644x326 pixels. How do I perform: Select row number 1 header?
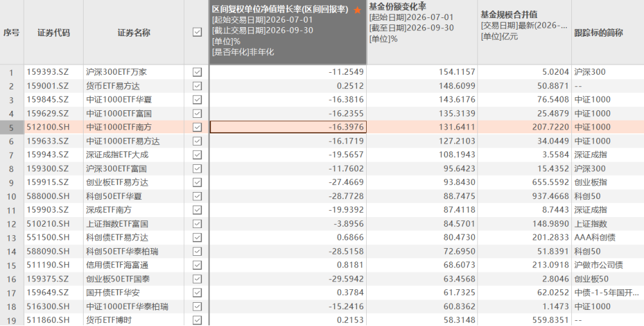tap(12, 72)
